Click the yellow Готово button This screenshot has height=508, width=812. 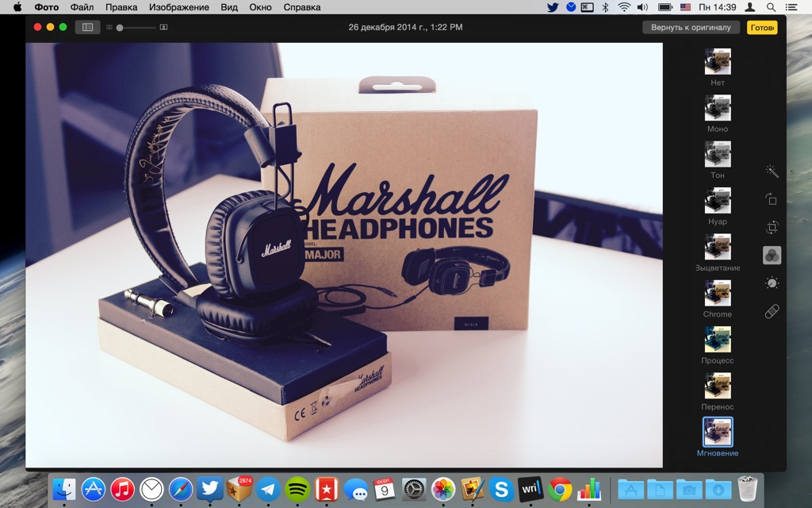point(762,28)
